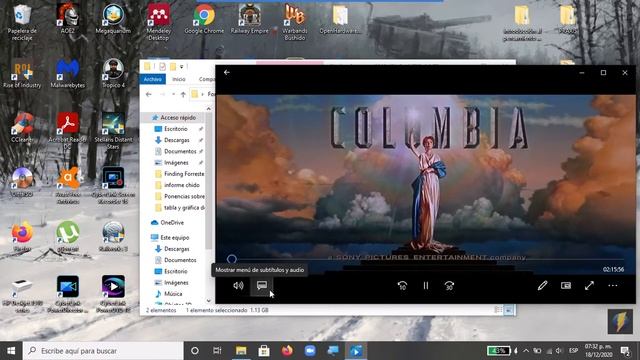640x360 pixels.
Task: Open taskbar clock showing 07:32 p. m.
Action: click(598, 351)
